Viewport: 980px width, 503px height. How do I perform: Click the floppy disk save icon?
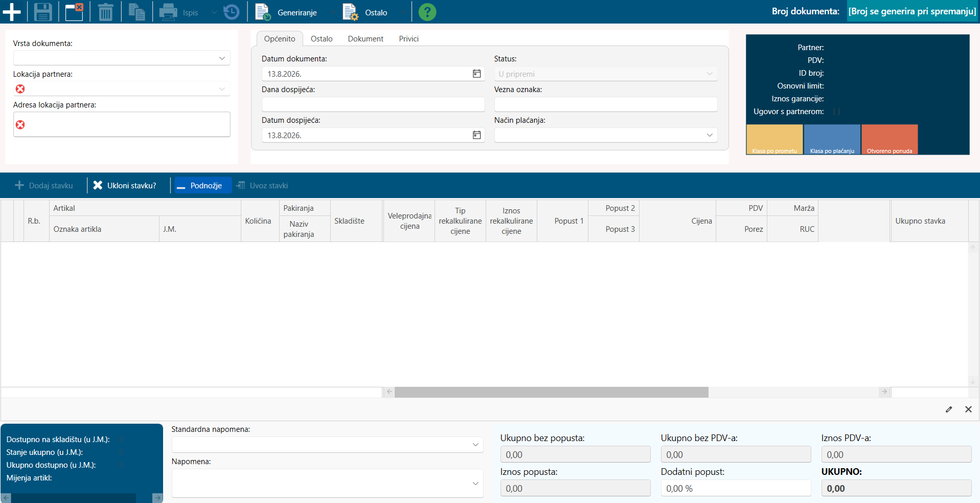click(x=43, y=12)
